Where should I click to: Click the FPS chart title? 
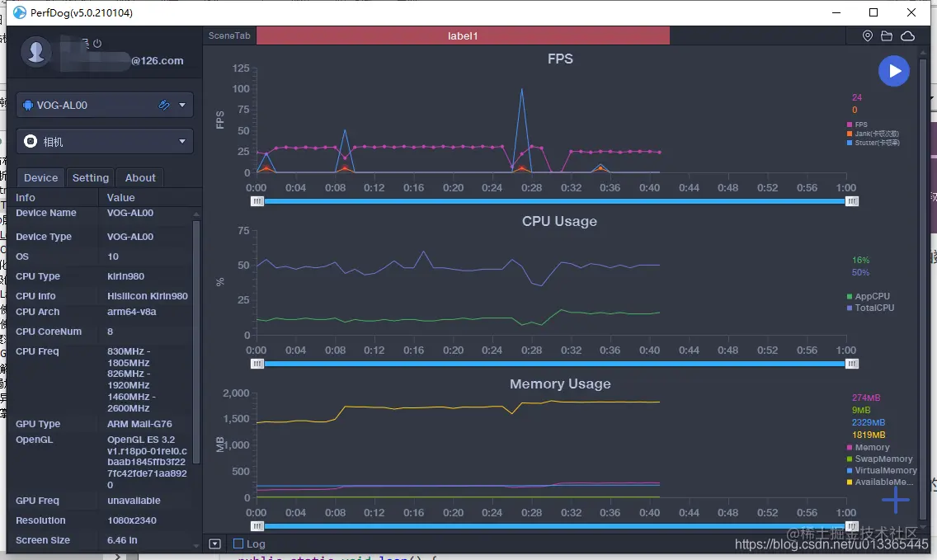click(x=561, y=59)
